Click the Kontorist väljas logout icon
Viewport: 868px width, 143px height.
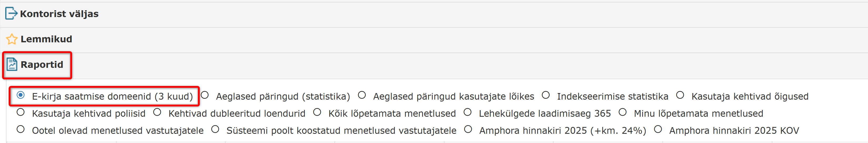(11, 13)
